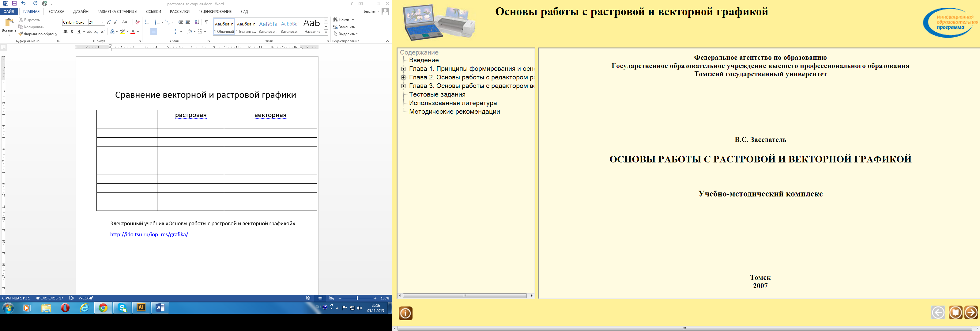
Task: Click the Заменить (Replace) button
Action: click(x=344, y=27)
